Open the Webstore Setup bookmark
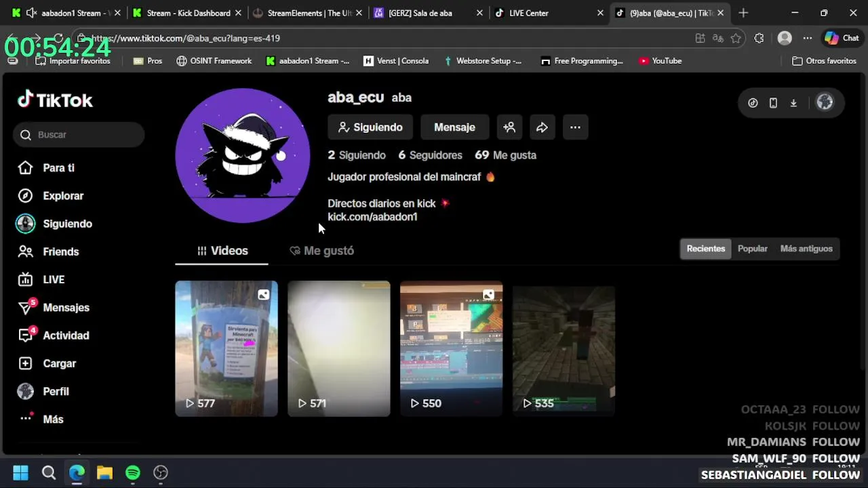 tap(482, 61)
